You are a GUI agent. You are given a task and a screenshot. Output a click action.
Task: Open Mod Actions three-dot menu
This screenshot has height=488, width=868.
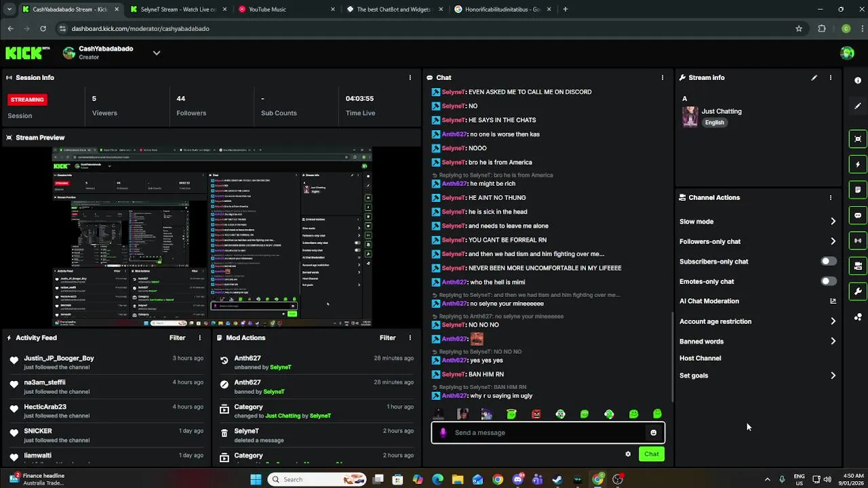pos(410,338)
